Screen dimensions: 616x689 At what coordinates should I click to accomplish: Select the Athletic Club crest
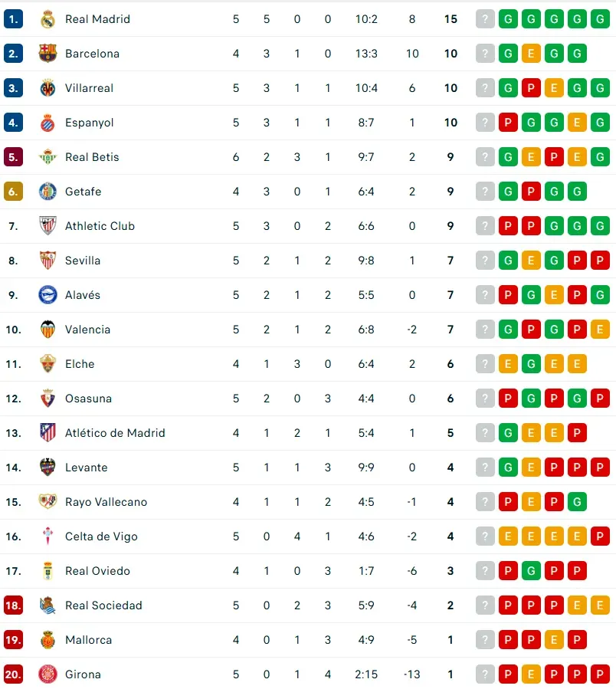coord(48,226)
